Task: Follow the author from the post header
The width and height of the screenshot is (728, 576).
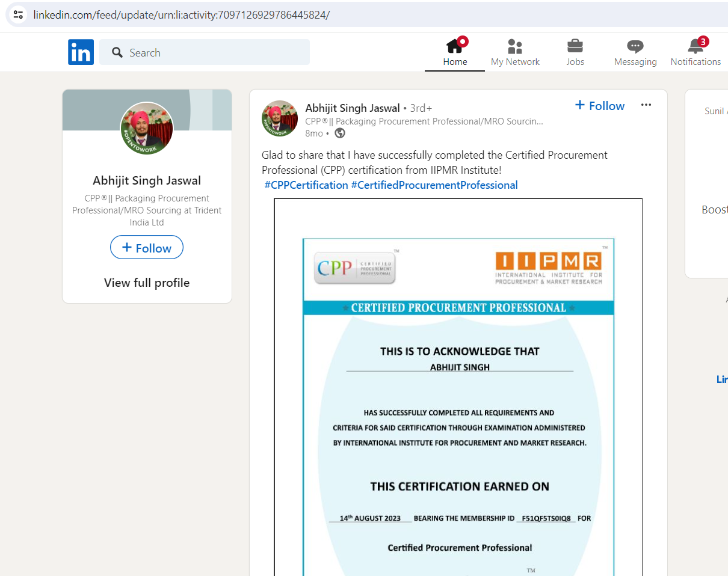Action: pos(600,106)
